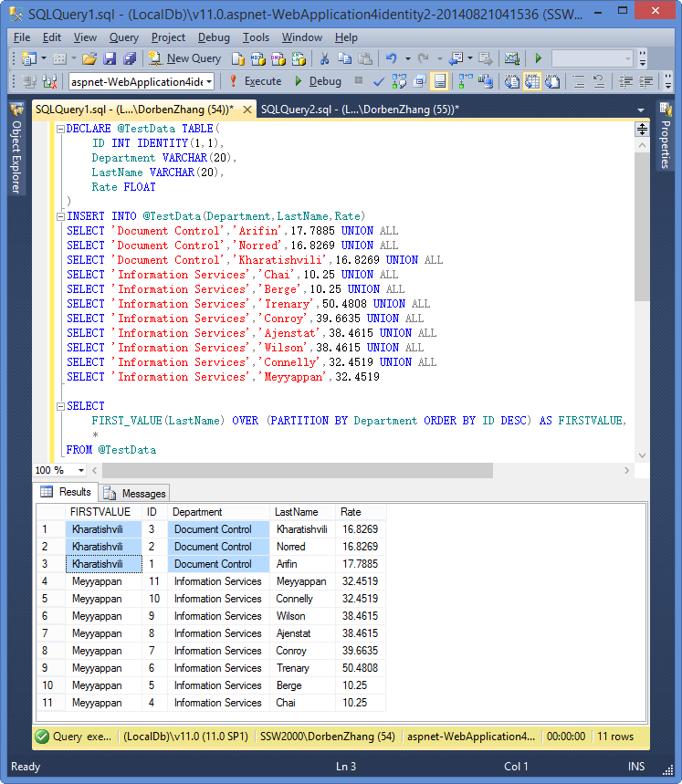Click the Change Connection icon
Screen dimensions: 682x784
tap(49, 81)
